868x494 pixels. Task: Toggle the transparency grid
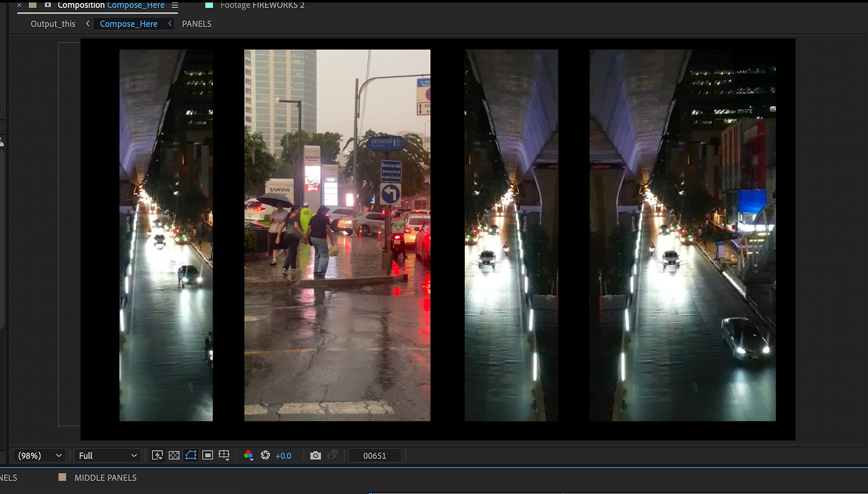[x=174, y=456]
